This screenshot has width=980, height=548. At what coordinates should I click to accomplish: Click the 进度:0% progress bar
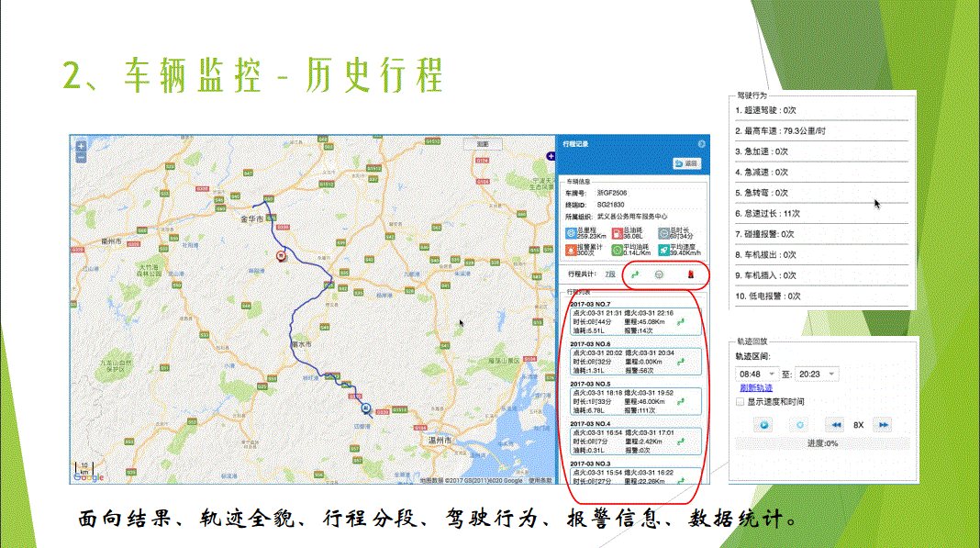(x=822, y=443)
